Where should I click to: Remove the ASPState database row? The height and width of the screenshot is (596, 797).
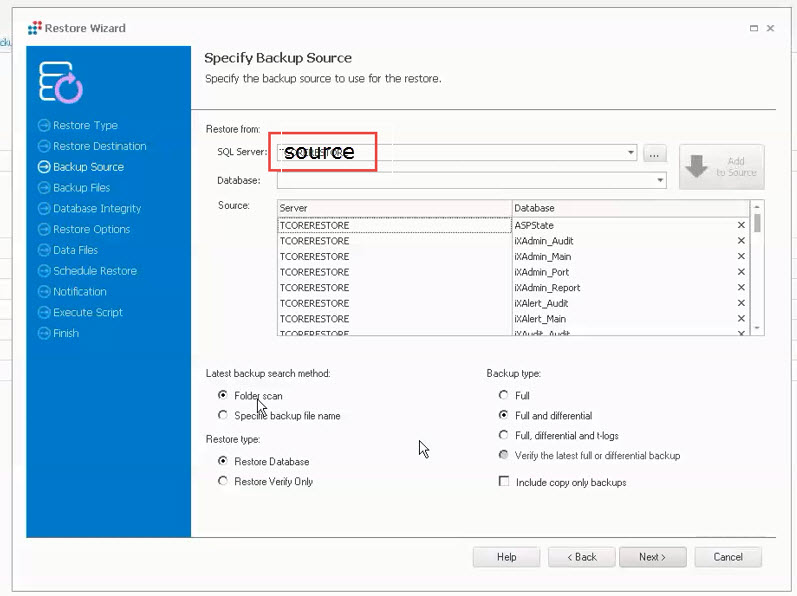click(741, 225)
